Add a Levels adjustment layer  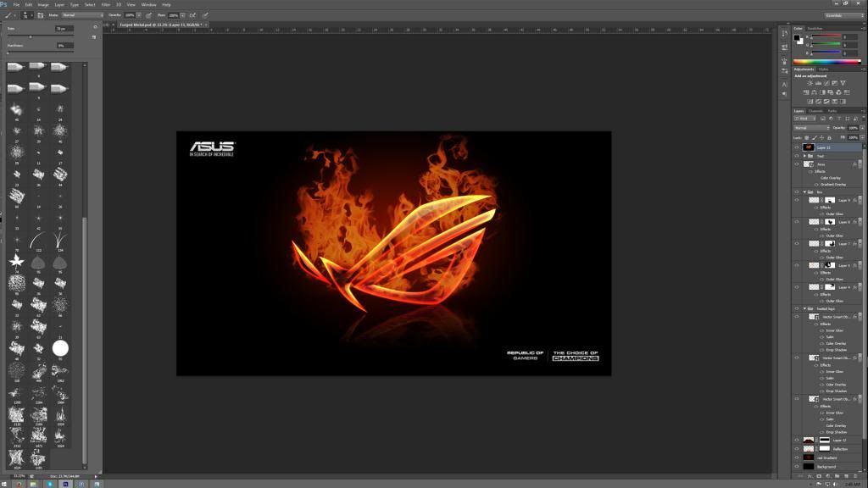point(818,83)
